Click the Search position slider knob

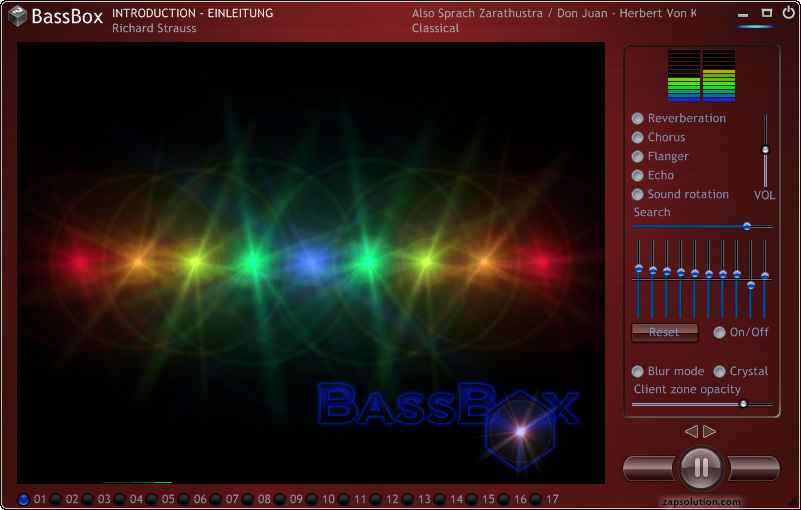(x=747, y=226)
